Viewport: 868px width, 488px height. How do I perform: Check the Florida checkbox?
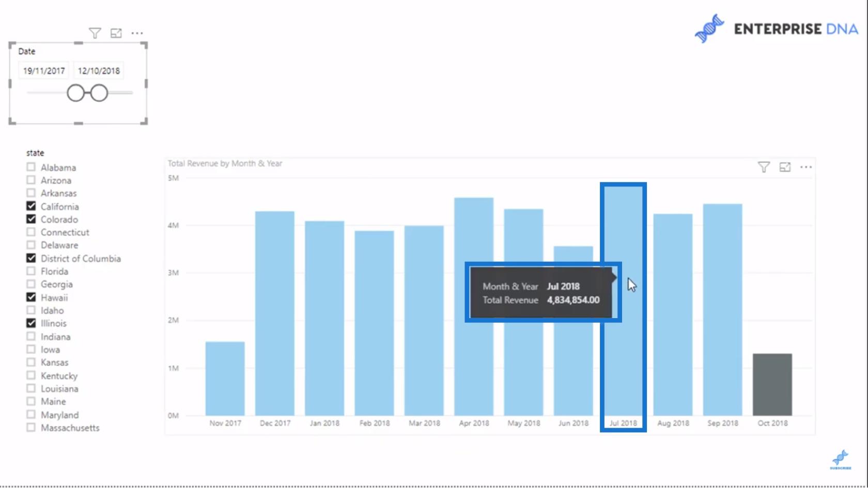(31, 271)
